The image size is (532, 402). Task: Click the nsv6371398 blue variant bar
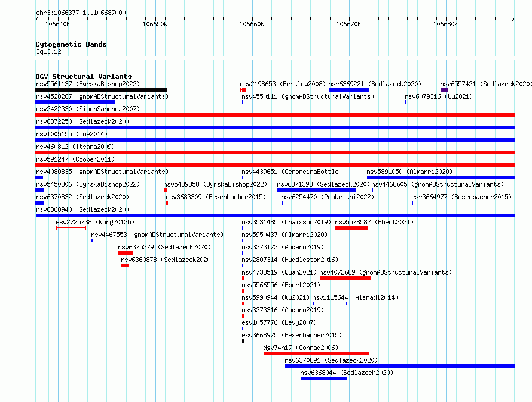pyautogui.click(x=316, y=190)
